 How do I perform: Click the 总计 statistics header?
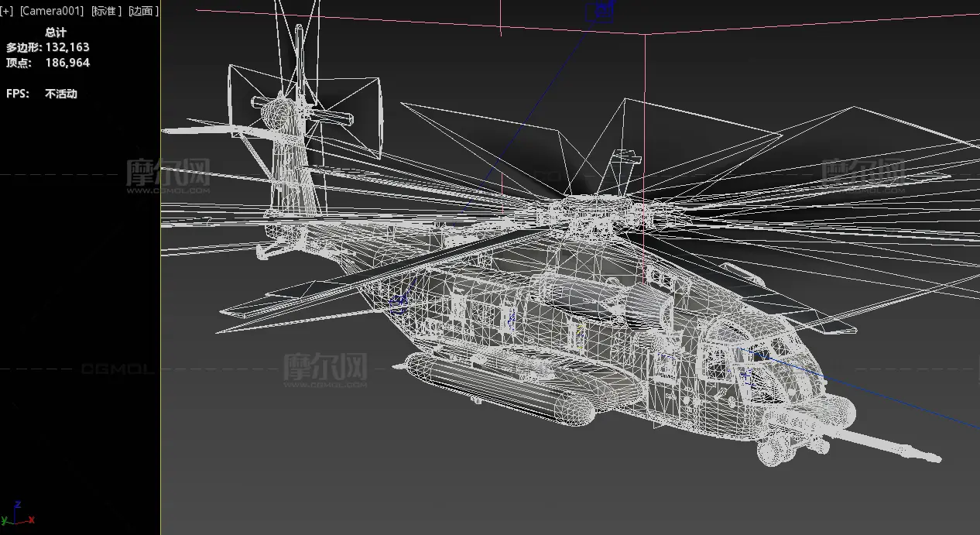pyautogui.click(x=56, y=32)
